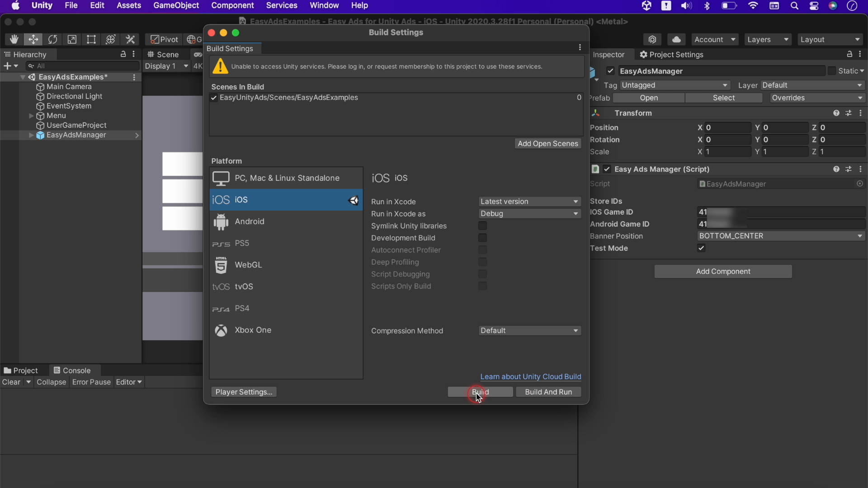Open Run in Xcode as dropdown

(x=529, y=214)
